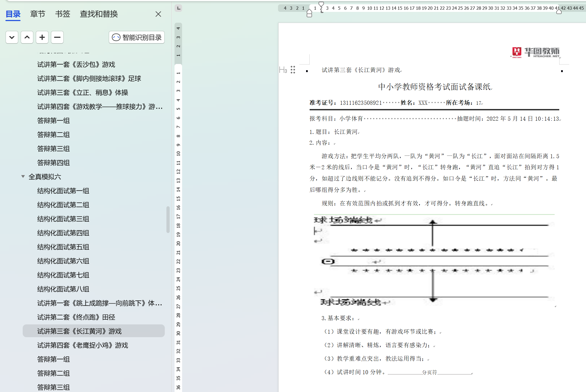The image size is (586, 392).
Task: Click the H3 heading marker icon
Action: (283, 70)
